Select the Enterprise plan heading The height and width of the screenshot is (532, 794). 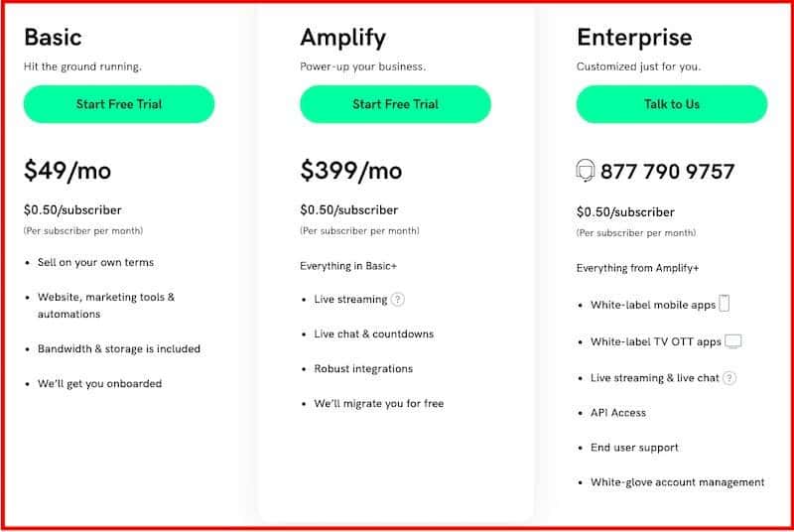634,38
